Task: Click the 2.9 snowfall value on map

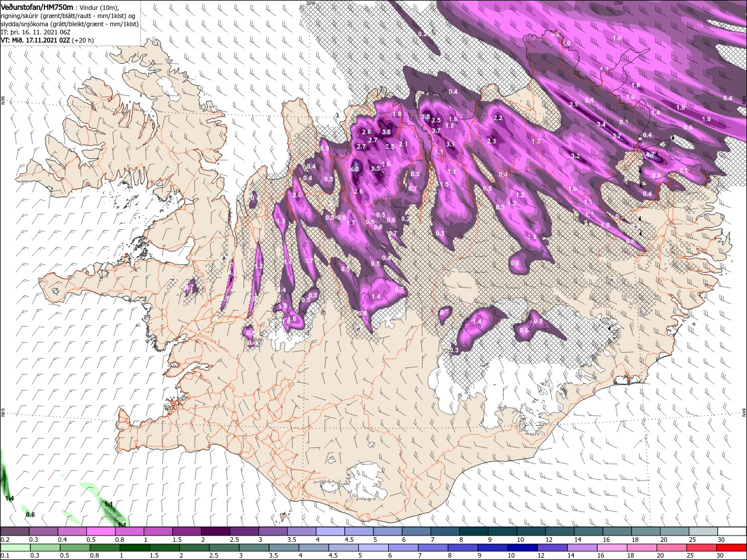Action: click(573, 104)
